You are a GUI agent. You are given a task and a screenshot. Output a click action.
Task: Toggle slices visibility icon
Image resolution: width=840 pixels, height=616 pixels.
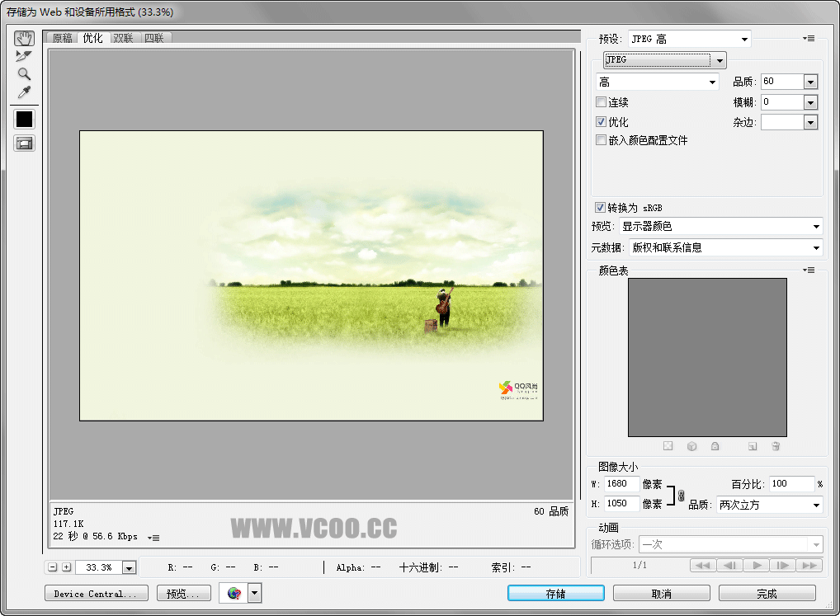click(x=24, y=143)
